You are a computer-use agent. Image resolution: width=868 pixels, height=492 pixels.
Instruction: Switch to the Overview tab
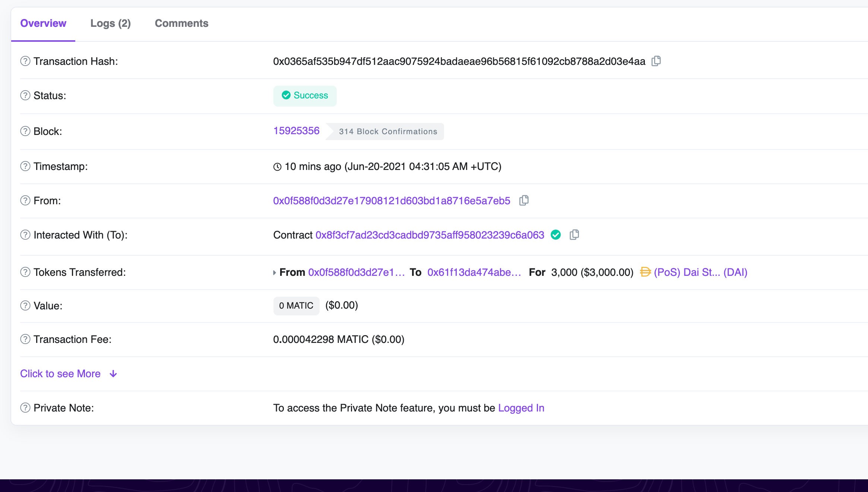[x=43, y=23]
